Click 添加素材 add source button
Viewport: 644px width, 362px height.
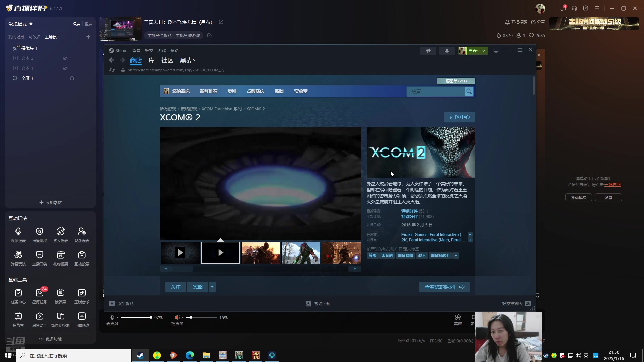point(50,202)
